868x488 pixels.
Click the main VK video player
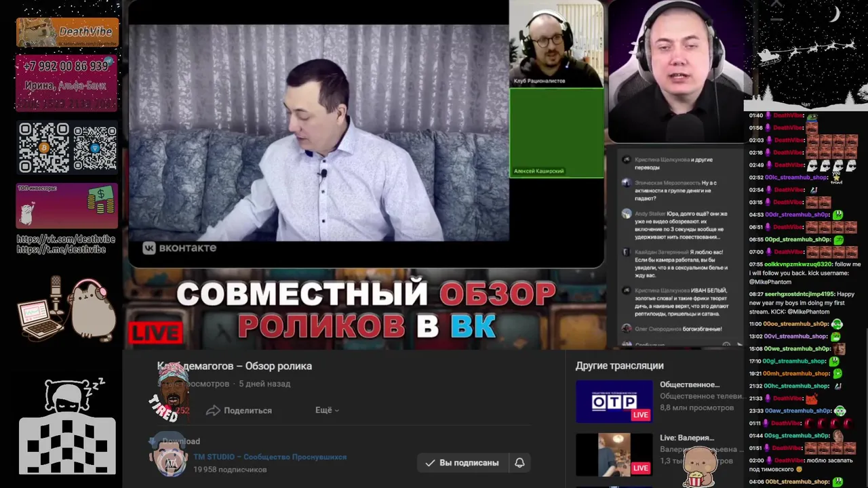[319, 133]
